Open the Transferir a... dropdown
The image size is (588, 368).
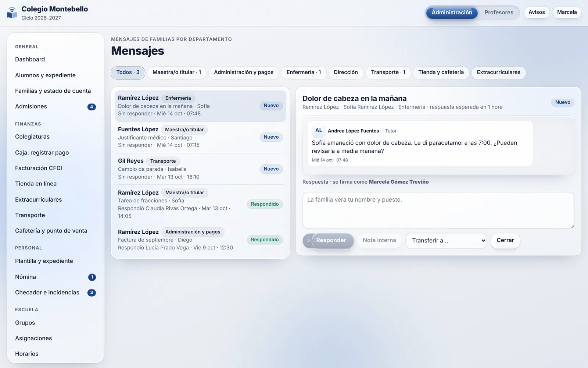click(446, 241)
